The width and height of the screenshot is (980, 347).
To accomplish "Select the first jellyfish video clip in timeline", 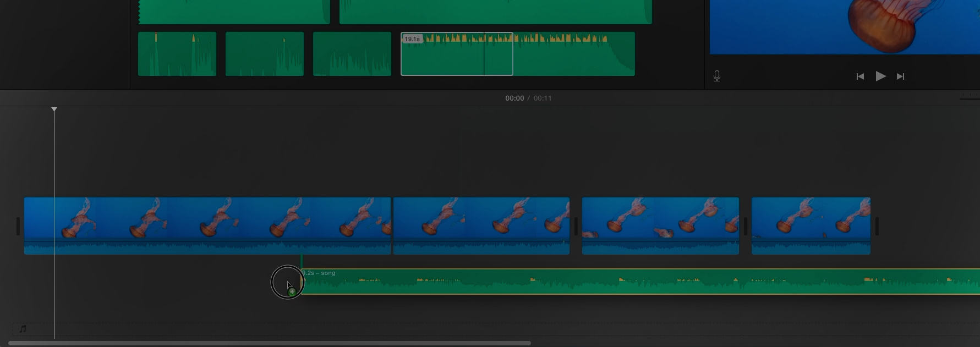I will tap(207, 225).
